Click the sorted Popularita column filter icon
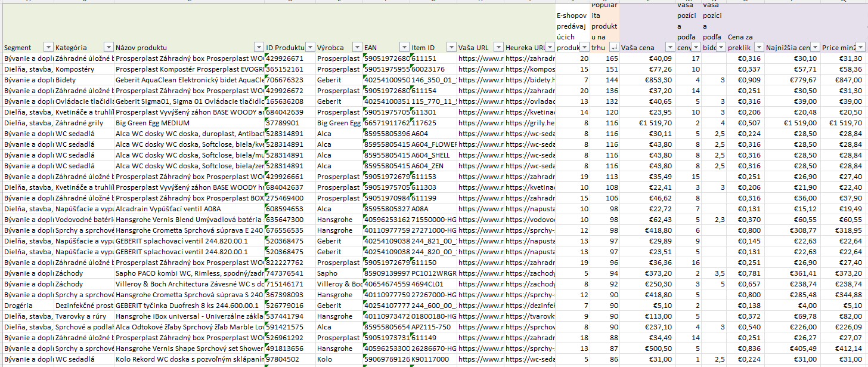 pyautogui.click(x=613, y=47)
